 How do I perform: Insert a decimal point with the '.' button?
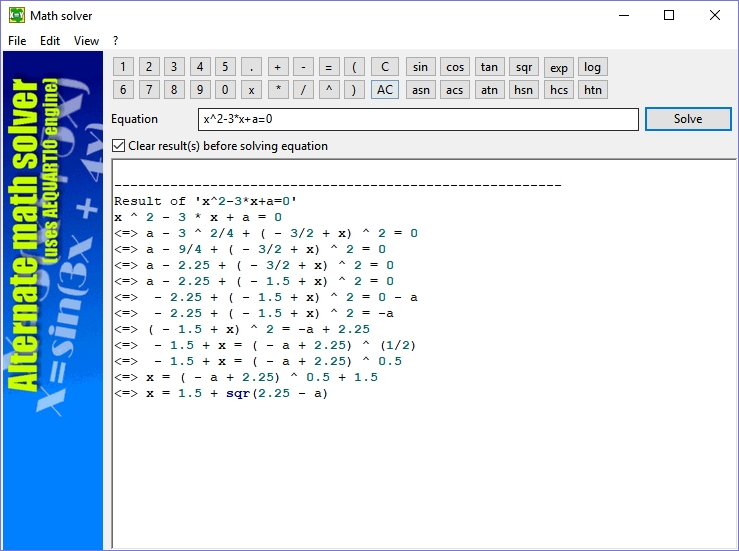pyautogui.click(x=251, y=67)
